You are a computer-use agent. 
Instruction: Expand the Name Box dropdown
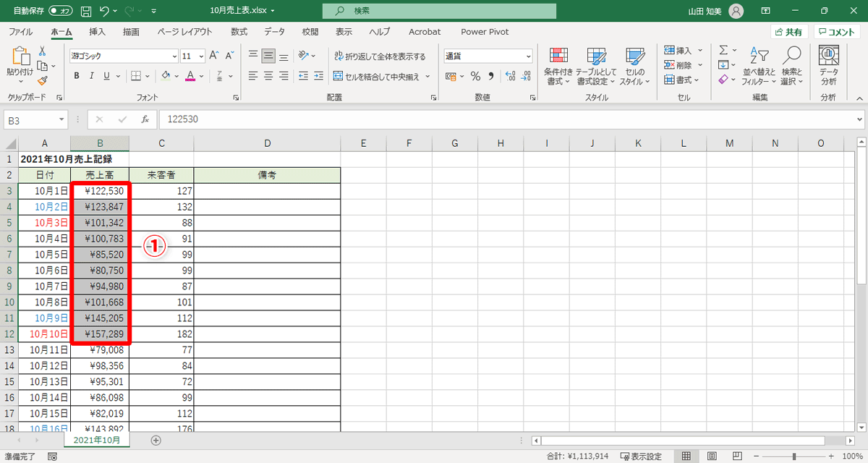(61, 120)
